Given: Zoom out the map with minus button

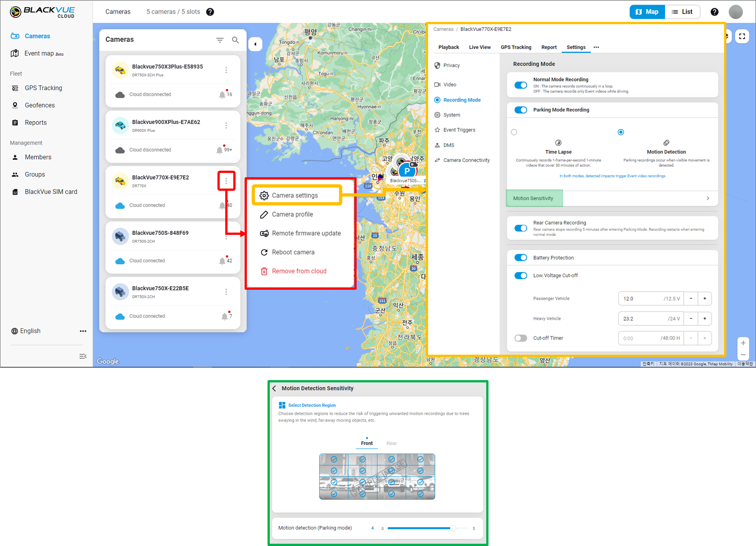Looking at the screenshot, I should 743,355.
